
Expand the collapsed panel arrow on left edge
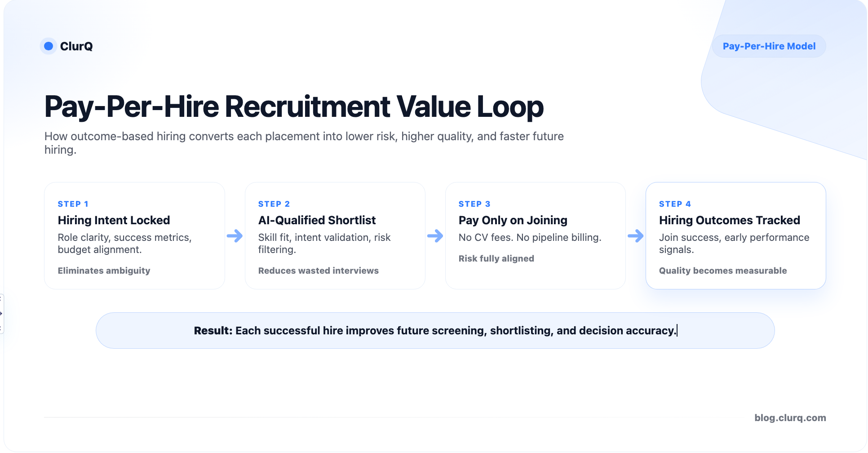tap(1, 313)
